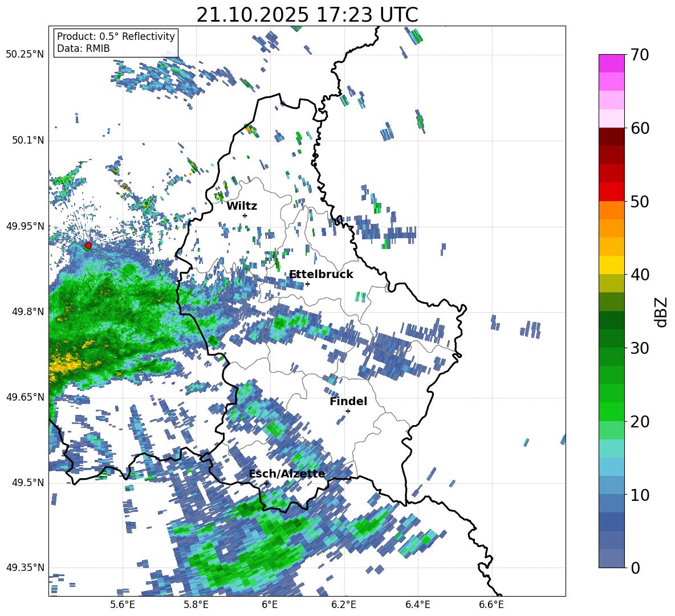Click the cross marker below Findel
675x616 pixels.
coord(348,411)
